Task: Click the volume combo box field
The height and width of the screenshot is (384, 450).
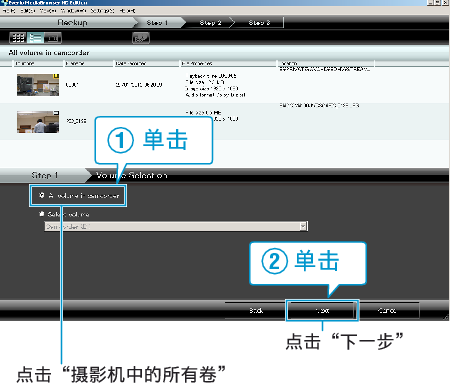Action: point(176,226)
